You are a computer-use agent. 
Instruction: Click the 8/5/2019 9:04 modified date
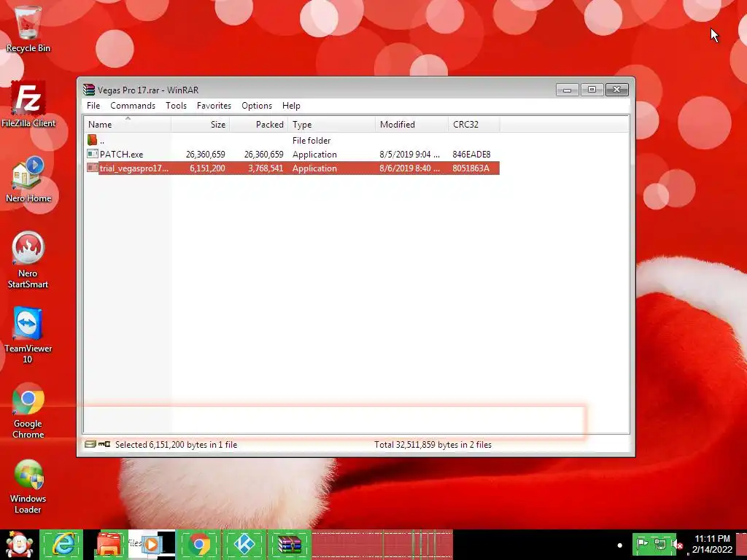(409, 155)
